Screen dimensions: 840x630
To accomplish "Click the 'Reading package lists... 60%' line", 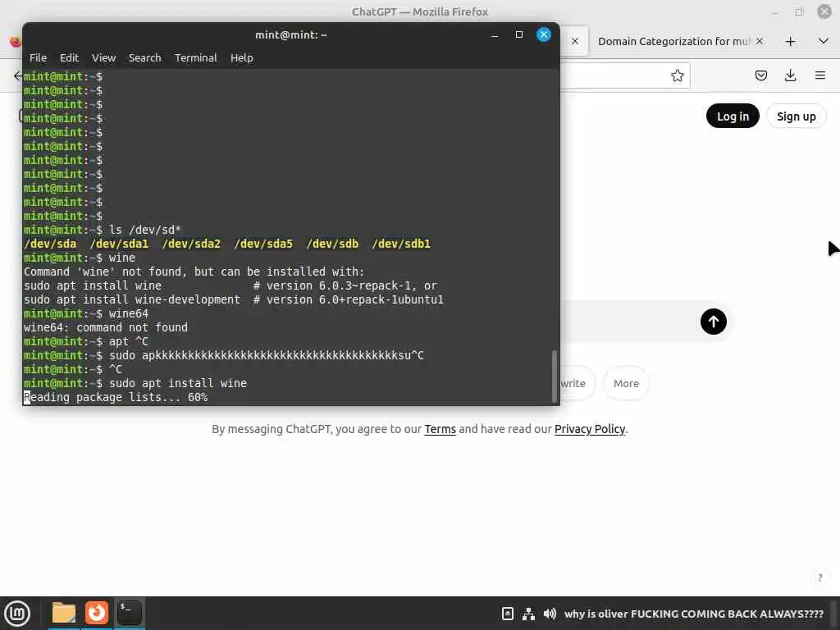I will point(116,398).
